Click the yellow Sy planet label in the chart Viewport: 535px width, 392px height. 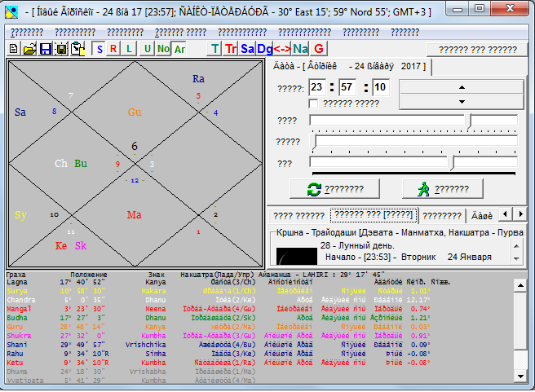click(20, 215)
